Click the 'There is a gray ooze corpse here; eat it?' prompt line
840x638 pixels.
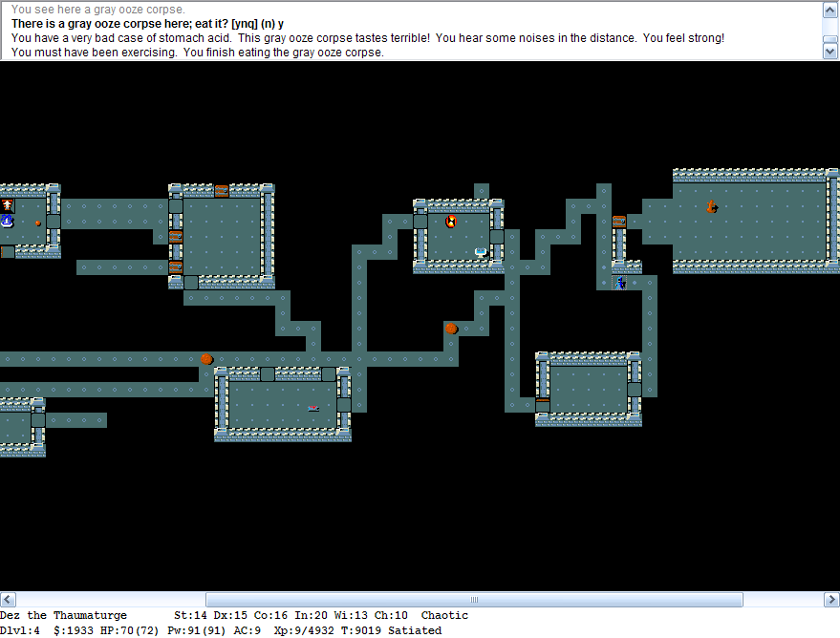click(147, 24)
